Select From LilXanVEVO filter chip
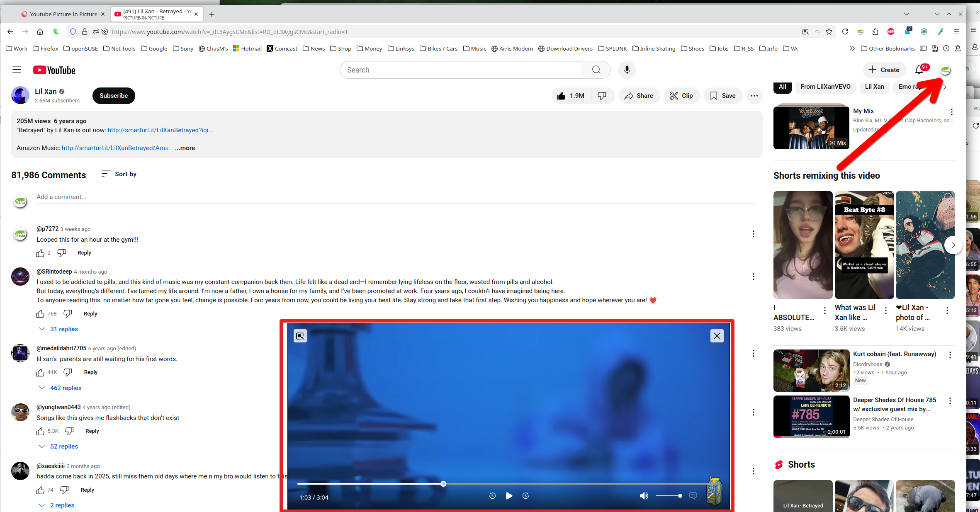The image size is (980, 512). (825, 87)
